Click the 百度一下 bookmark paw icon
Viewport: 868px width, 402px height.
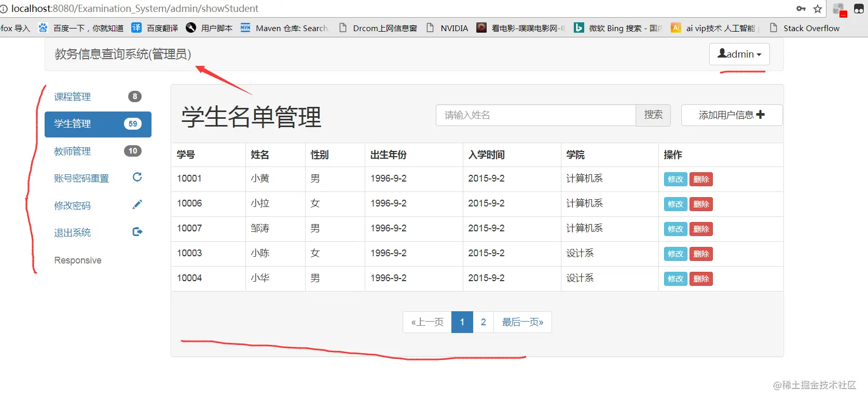(x=43, y=27)
